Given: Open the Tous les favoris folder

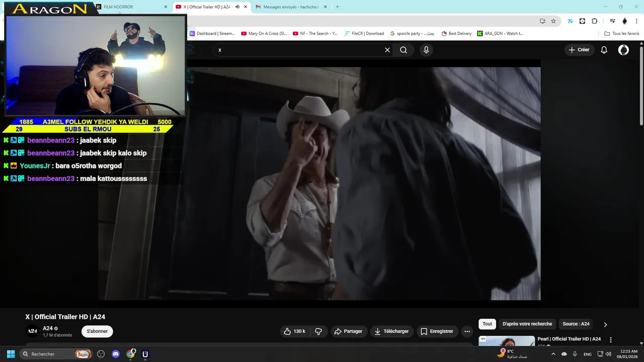Looking at the screenshot, I should (x=622, y=34).
